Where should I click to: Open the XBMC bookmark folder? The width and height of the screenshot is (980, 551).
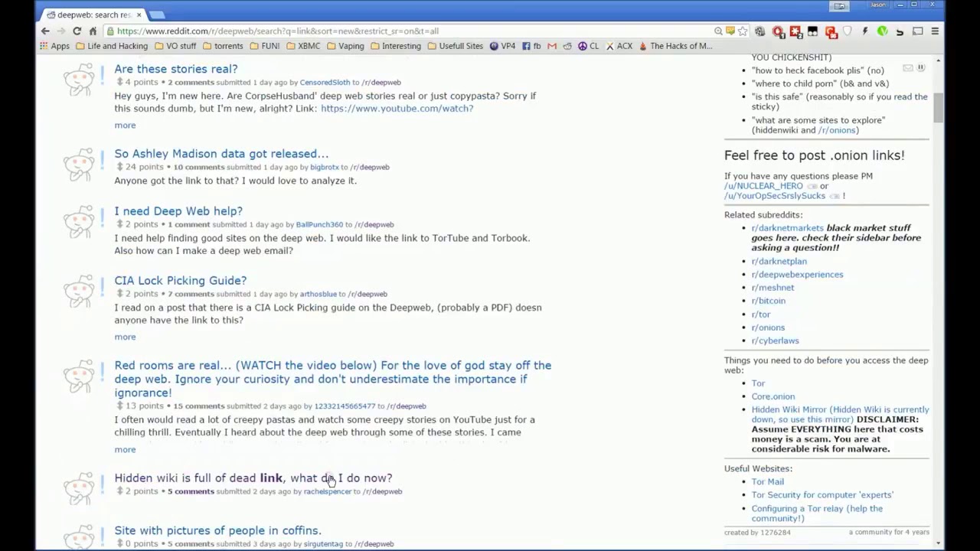[x=303, y=46]
